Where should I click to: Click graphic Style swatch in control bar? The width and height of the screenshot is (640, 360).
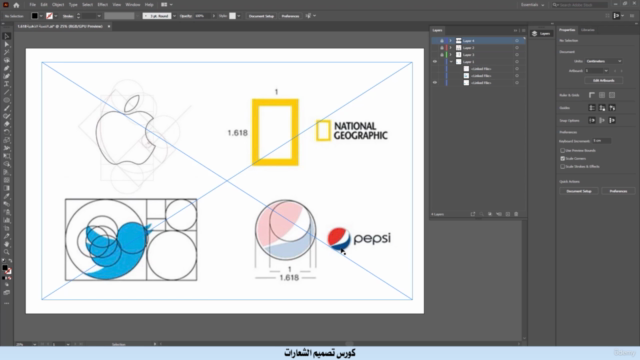tap(232, 16)
